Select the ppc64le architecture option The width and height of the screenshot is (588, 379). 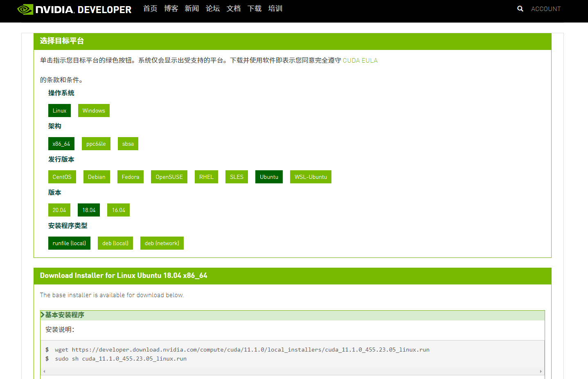click(x=96, y=144)
